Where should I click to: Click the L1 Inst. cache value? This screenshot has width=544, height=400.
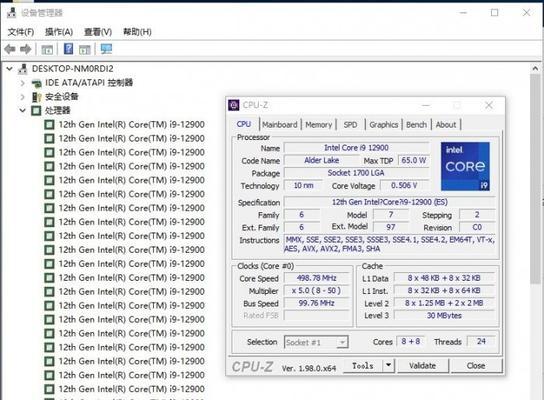click(444, 290)
